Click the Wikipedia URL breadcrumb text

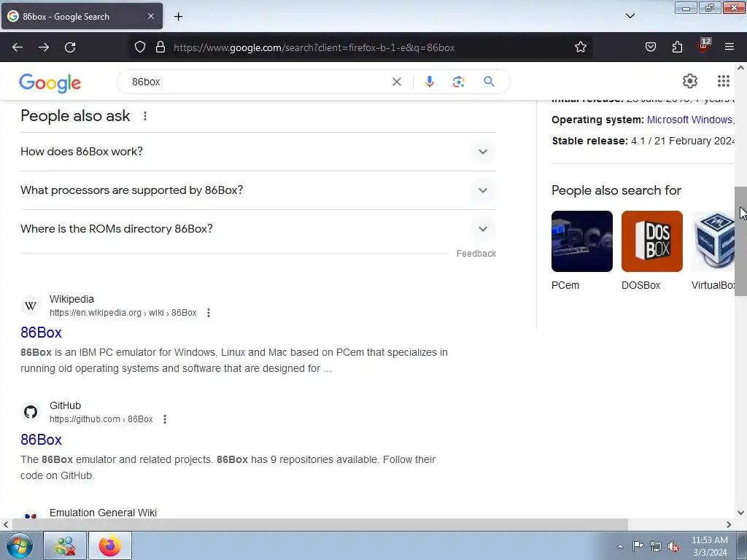coord(123,313)
